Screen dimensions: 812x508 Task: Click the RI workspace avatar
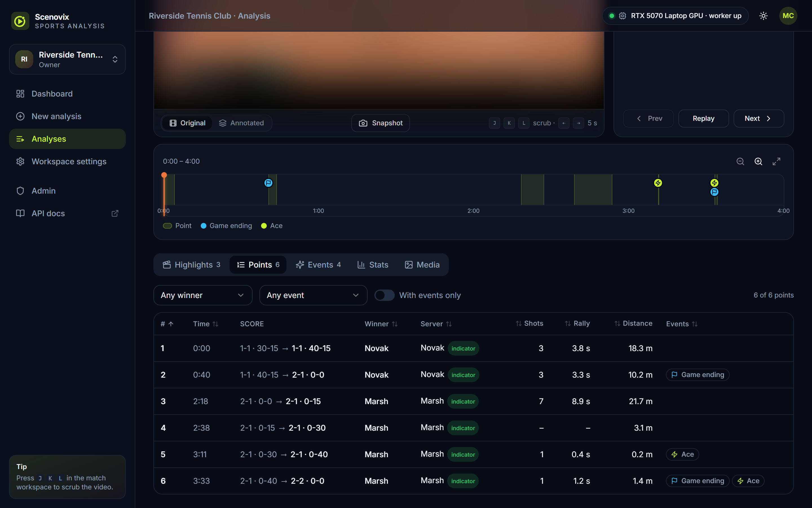pyautogui.click(x=24, y=59)
